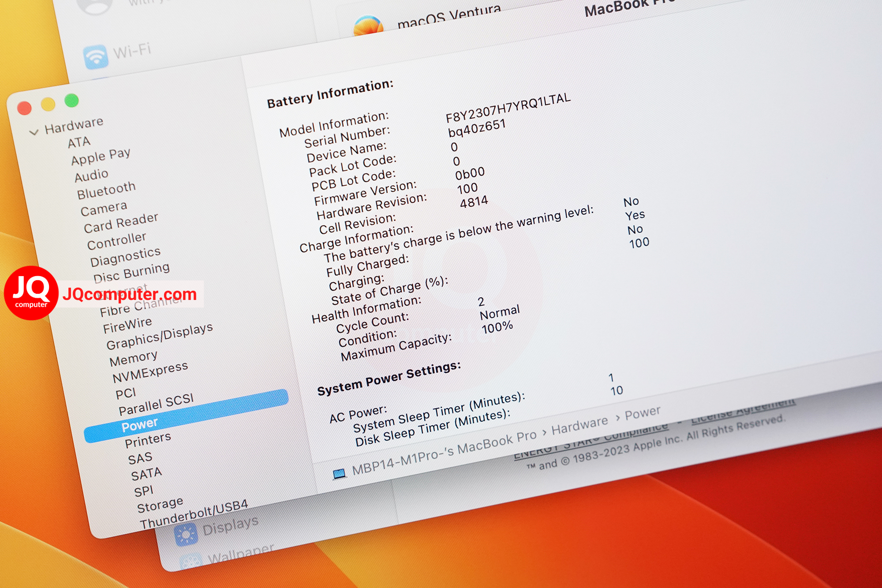The image size is (882, 588).
Task: Select Memory in the hardware list
Action: click(x=133, y=358)
